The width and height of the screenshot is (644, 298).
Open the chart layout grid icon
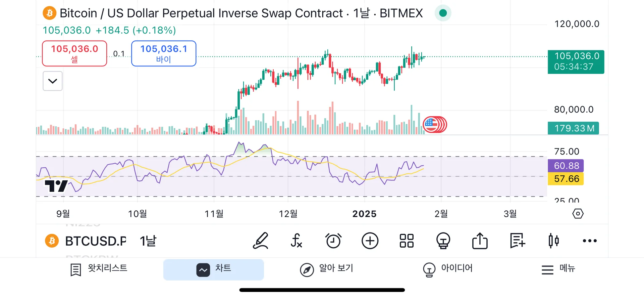tap(407, 241)
